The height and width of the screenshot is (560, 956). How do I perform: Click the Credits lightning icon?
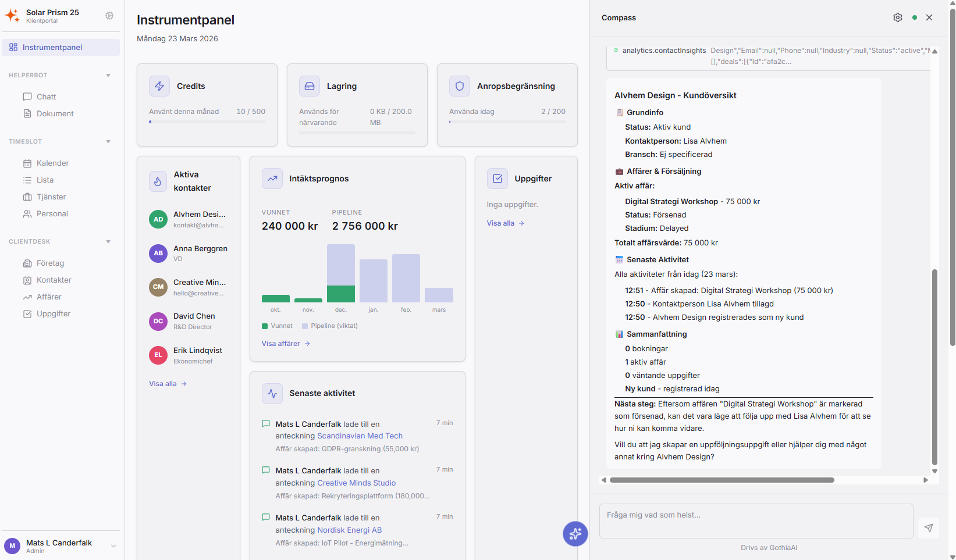159,85
